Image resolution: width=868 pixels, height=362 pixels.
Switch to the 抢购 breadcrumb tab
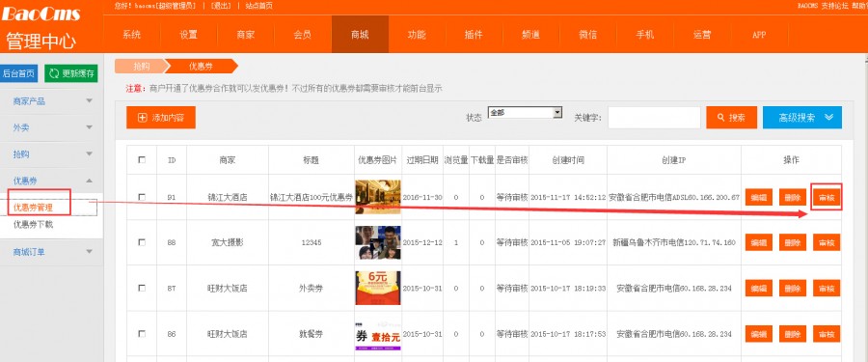tap(141, 66)
